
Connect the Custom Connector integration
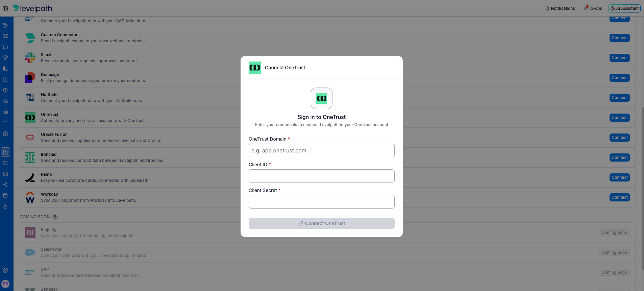click(x=620, y=38)
